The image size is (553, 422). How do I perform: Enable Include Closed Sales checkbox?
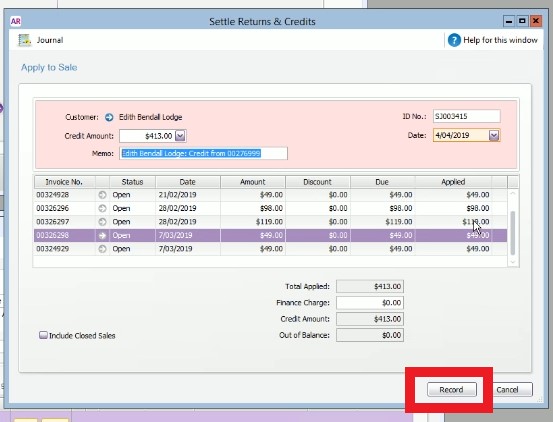pos(43,335)
